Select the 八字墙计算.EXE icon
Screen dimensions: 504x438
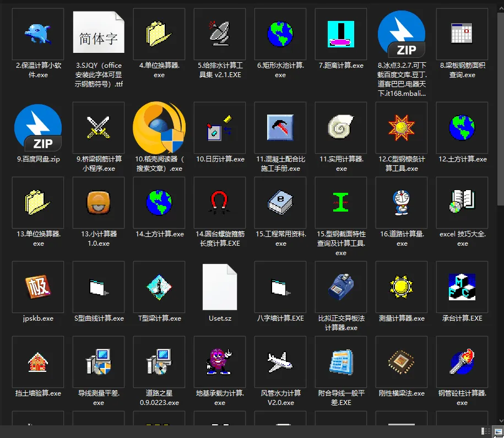coord(280,288)
